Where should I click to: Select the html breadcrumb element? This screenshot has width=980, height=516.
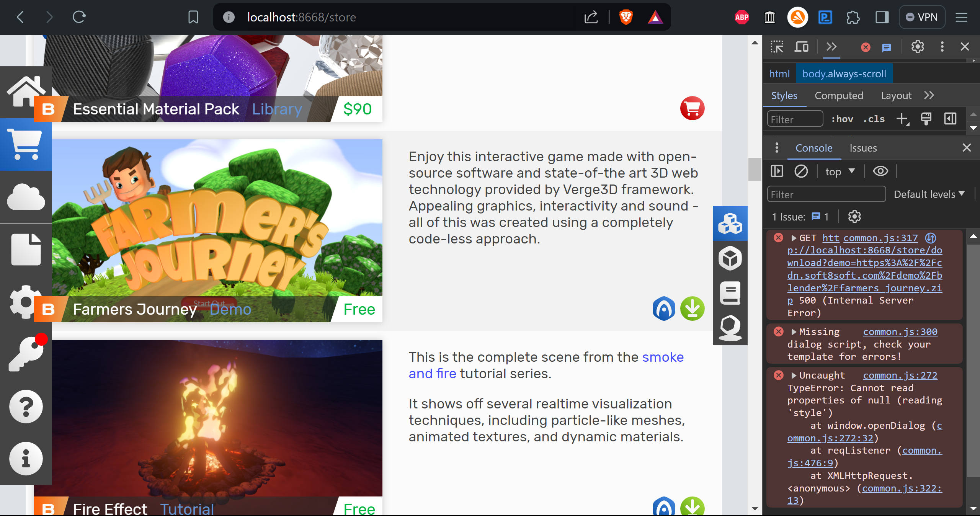tap(779, 74)
